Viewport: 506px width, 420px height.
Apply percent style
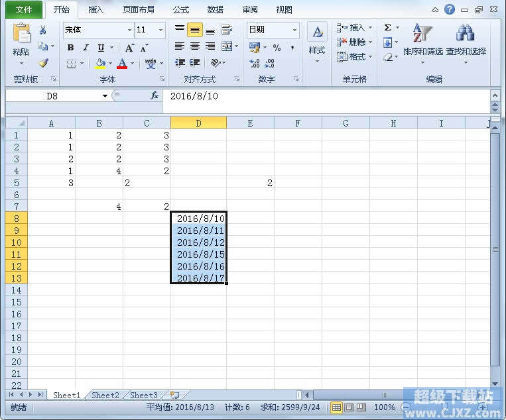point(277,48)
